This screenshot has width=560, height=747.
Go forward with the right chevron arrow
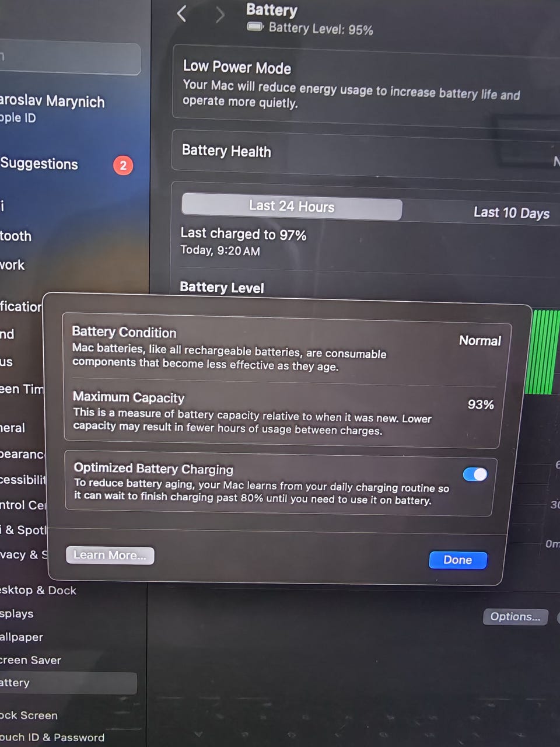point(220,15)
